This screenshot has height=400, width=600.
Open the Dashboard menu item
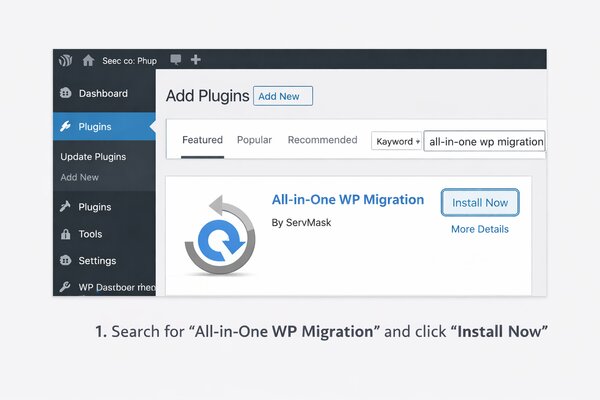click(104, 93)
